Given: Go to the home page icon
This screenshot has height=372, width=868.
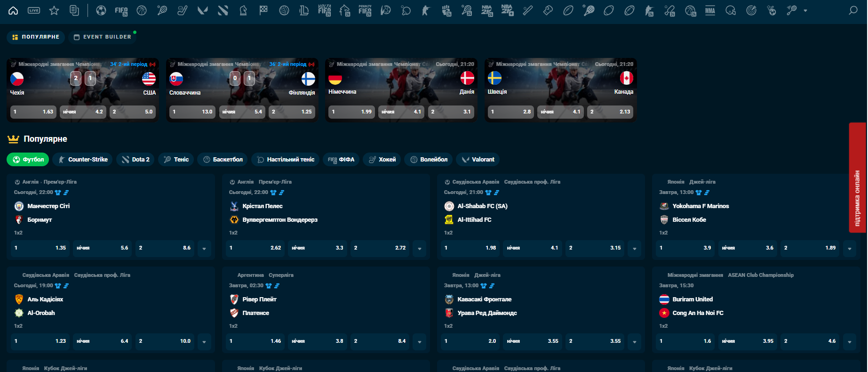Looking at the screenshot, I should (13, 10).
